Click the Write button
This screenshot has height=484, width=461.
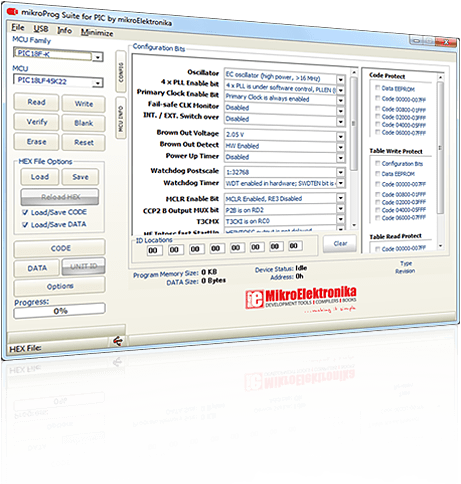[84, 104]
